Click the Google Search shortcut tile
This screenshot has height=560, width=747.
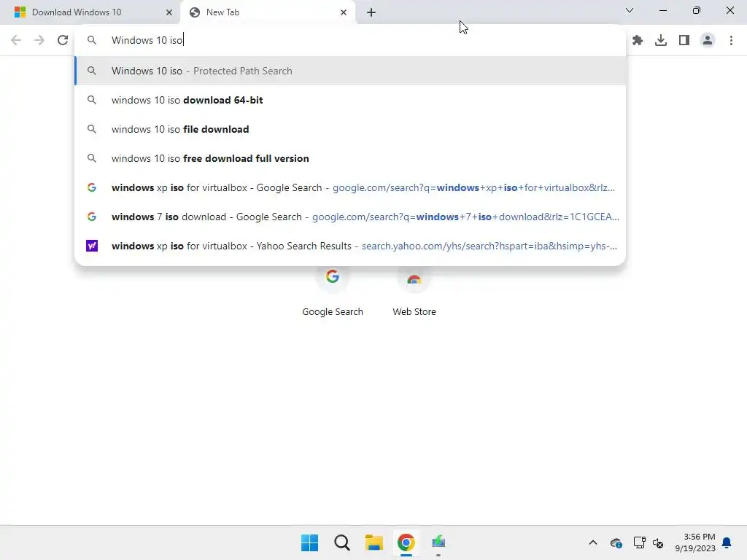coord(333,292)
